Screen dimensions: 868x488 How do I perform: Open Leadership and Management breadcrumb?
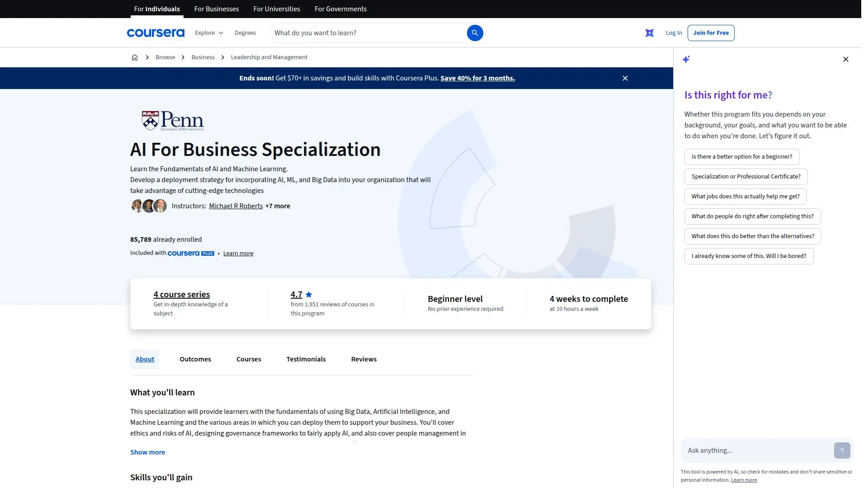tap(269, 57)
